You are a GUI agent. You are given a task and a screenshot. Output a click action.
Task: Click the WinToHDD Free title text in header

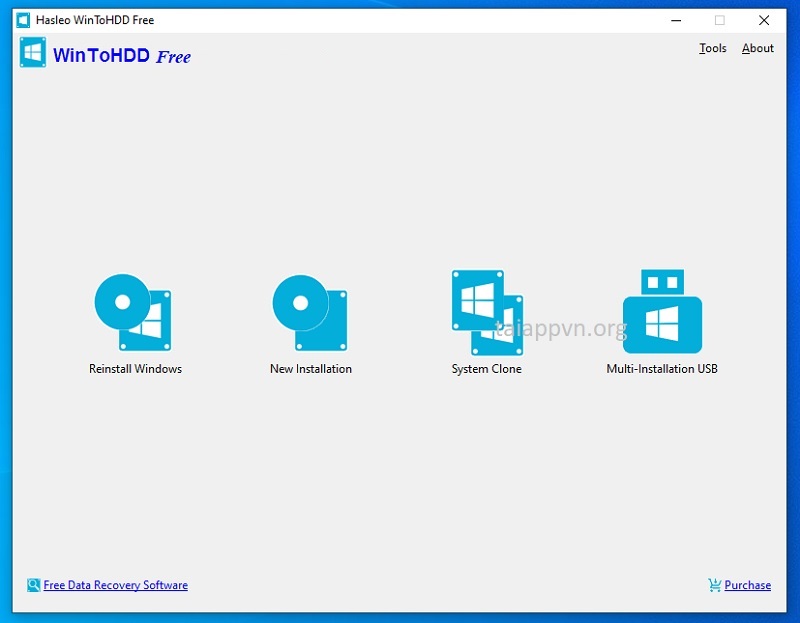123,56
